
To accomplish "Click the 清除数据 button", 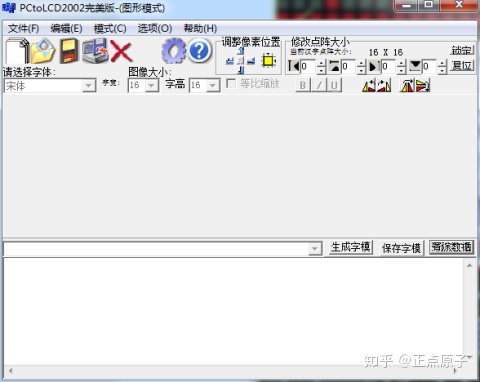I will (x=452, y=247).
